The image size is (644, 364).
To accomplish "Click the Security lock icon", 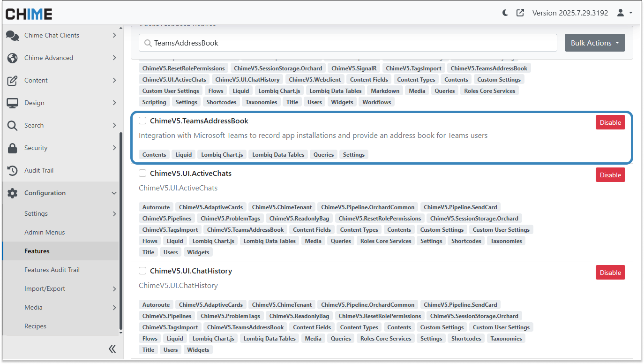I will [13, 148].
